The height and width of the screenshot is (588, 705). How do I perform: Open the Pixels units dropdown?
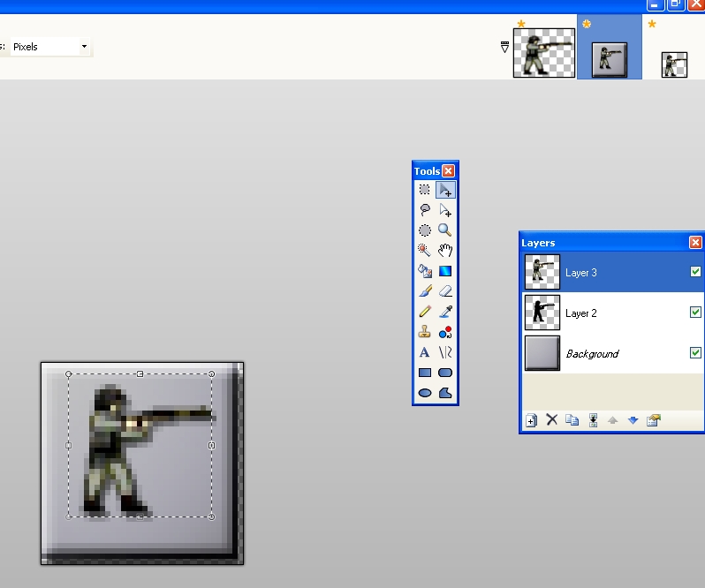pos(84,46)
